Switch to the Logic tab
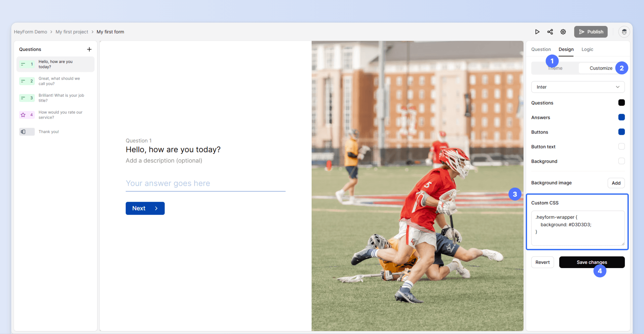 [x=587, y=49]
